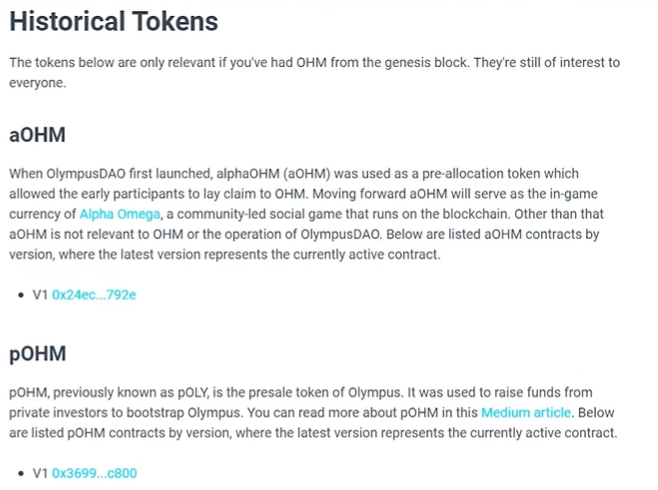This screenshot has height=490, width=658.
Task: Click the aOHM section heading
Action: click(x=37, y=135)
